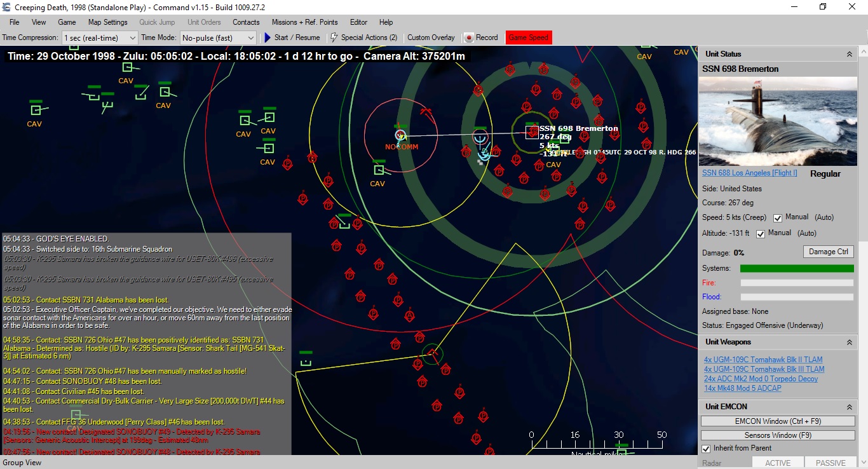
Task: Click the Time and Camera Alt readout
Action: pos(236,57)
